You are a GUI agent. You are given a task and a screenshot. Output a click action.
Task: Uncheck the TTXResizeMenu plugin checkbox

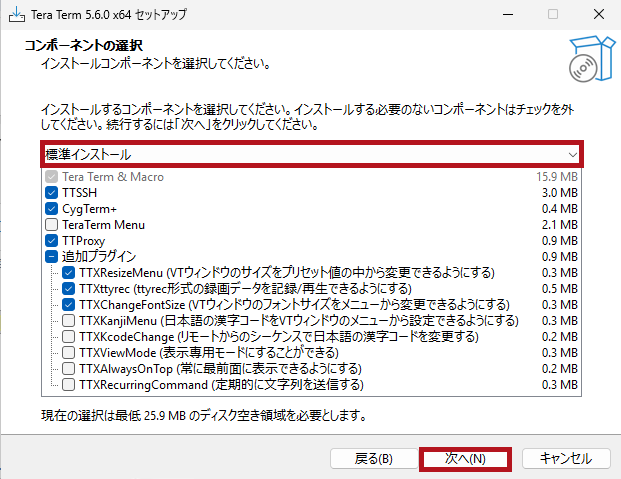click(68, 272)
